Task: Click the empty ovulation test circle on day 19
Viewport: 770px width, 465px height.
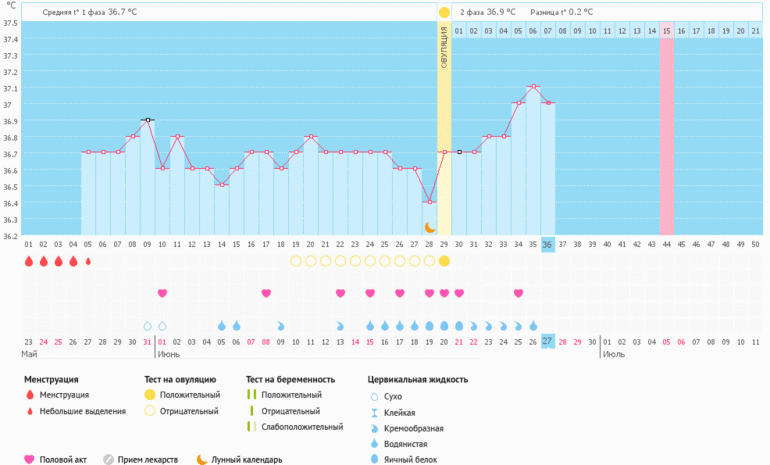Action: 295,261
